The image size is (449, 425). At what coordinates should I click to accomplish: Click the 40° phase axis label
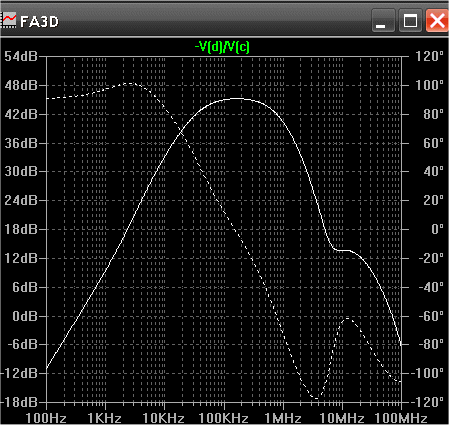click(x=433, y=171)
